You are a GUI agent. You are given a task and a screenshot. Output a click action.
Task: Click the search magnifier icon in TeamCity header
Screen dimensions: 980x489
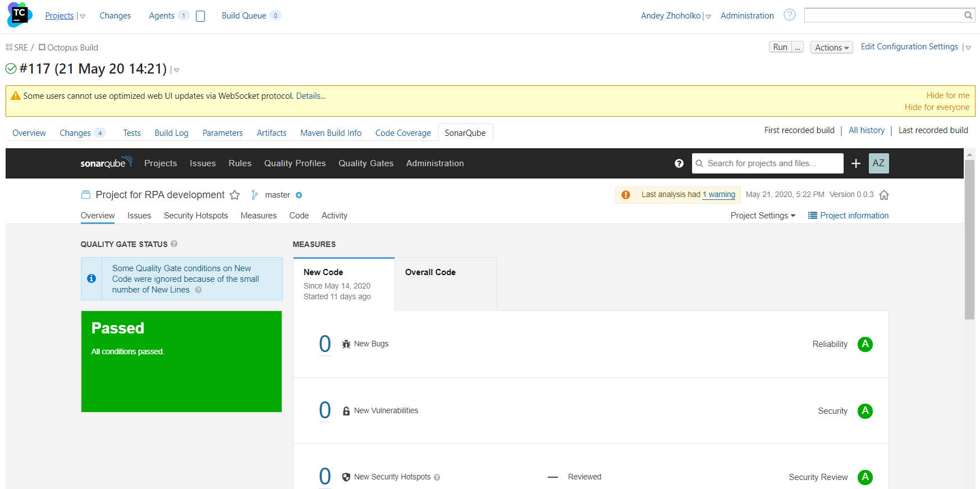(968, 15)
